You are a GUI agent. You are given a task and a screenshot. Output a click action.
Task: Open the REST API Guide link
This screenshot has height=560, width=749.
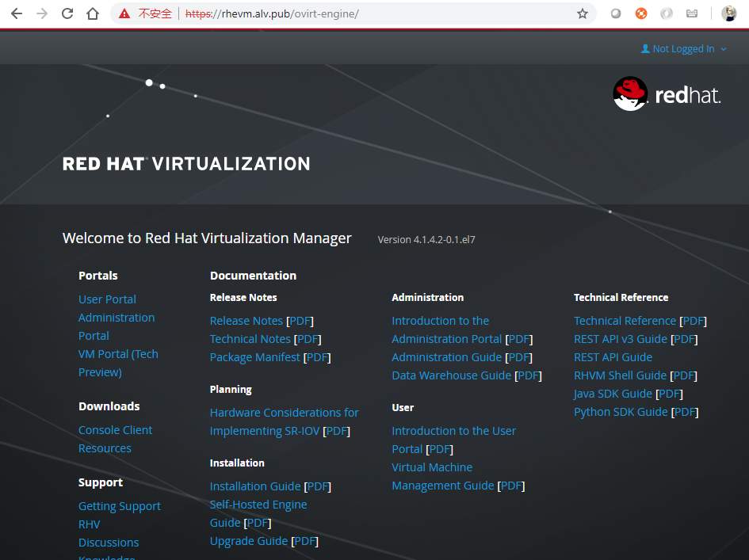click(613, 357)
